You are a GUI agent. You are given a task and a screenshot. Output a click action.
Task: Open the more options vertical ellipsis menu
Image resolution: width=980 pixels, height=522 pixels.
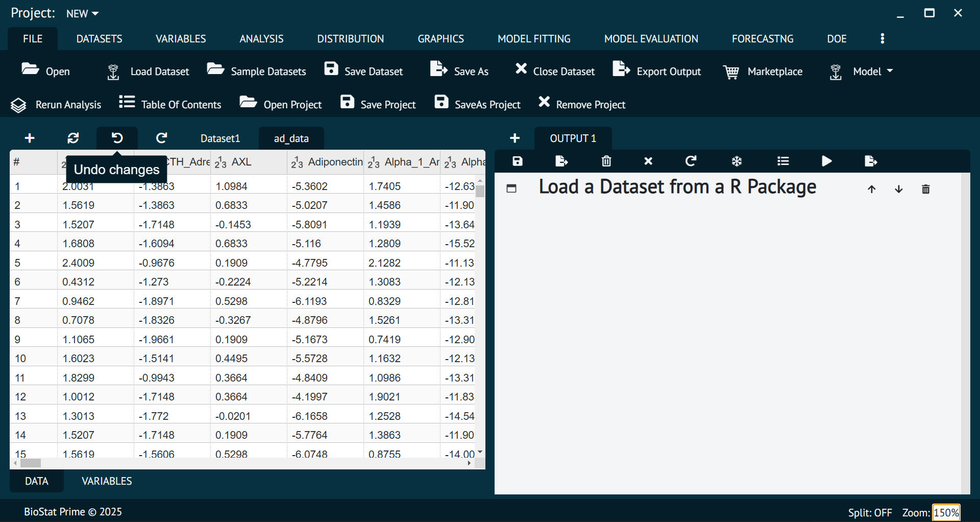pos(883,39)
